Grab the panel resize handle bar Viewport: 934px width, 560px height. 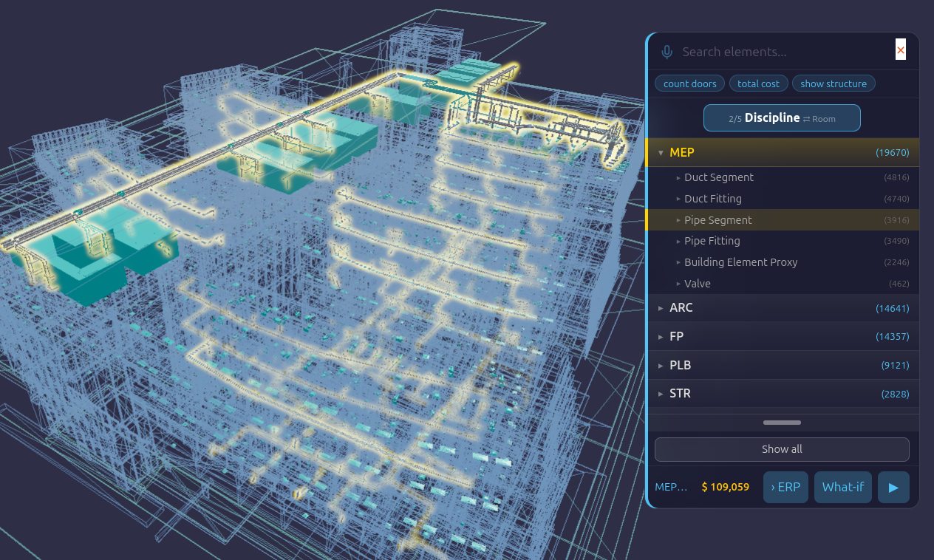[x=782, y=423]
